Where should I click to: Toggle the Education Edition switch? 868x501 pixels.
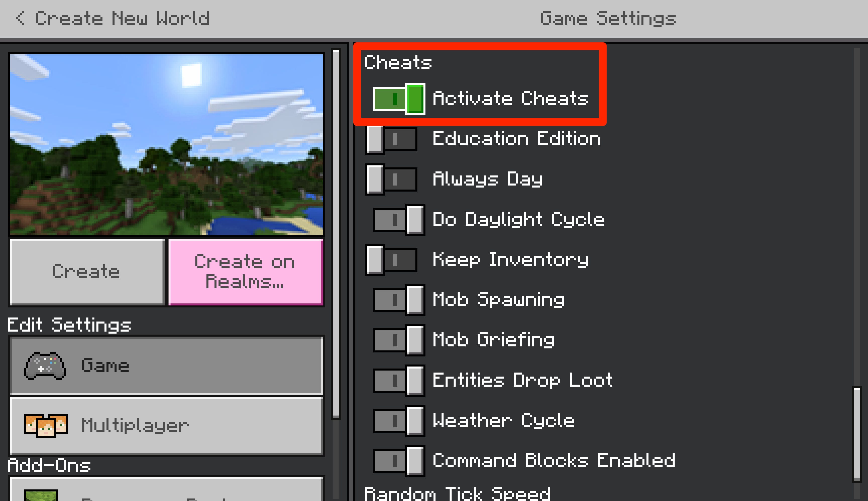(394, 138)
